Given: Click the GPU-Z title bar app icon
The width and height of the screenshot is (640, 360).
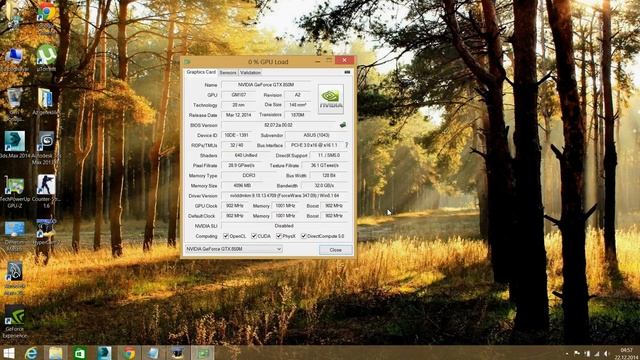Looking at the screenshot, I should (x=187, y=62).
